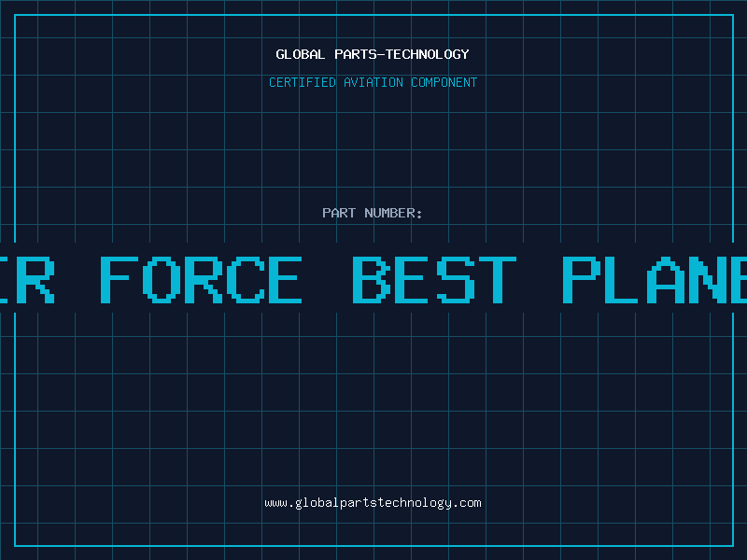Click the large FORCE BEST banner text
The width and height of the screenshot is (747, 560).
coord(308,279)
